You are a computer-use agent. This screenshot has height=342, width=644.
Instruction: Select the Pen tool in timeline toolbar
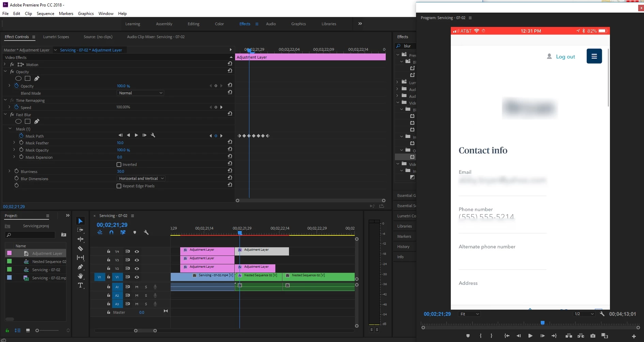(80, 267)
